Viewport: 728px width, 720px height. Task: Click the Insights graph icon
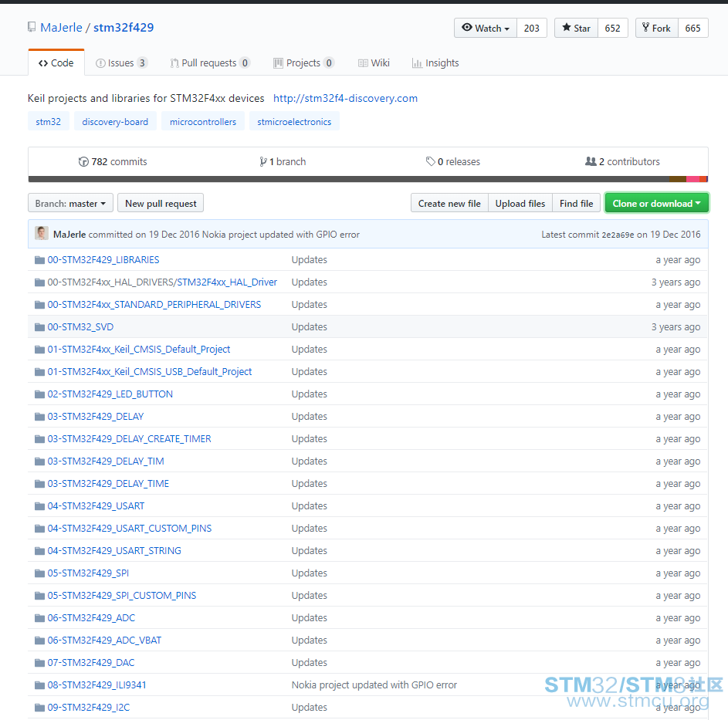417,63
